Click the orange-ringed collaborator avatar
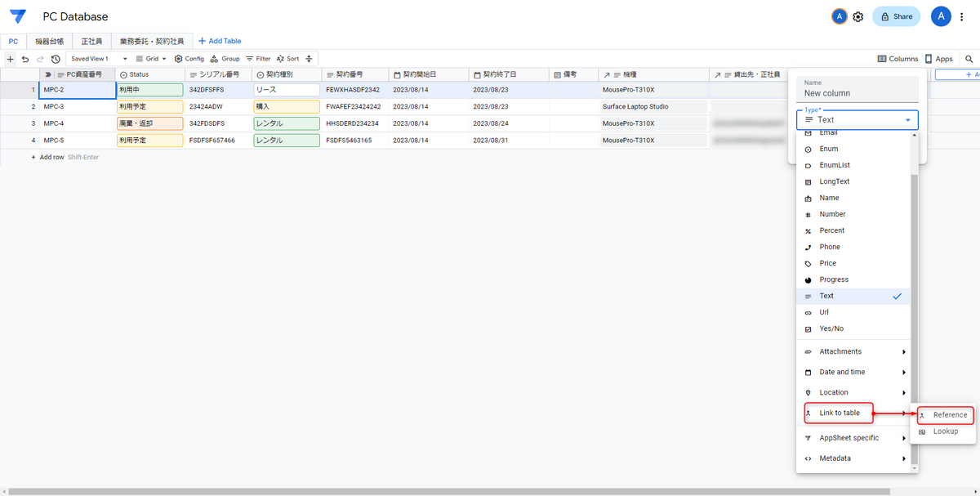The height and width of the screenshot is (496, 980). (x=839, y=16)
